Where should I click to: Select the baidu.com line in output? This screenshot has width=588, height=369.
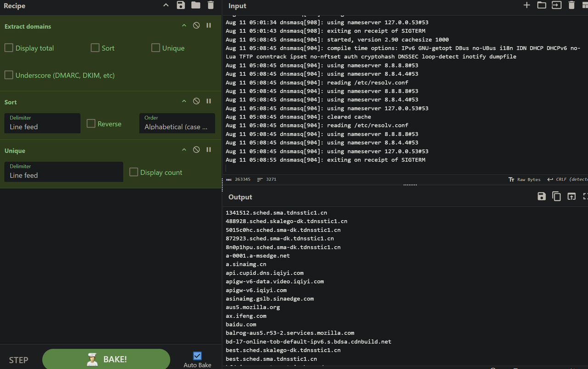(241, 324)
